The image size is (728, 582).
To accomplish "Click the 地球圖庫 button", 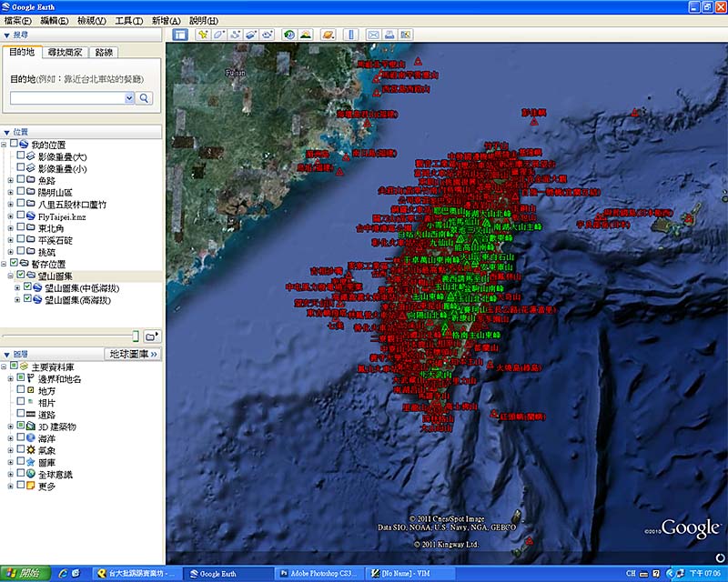I will (x=133, y=354).
